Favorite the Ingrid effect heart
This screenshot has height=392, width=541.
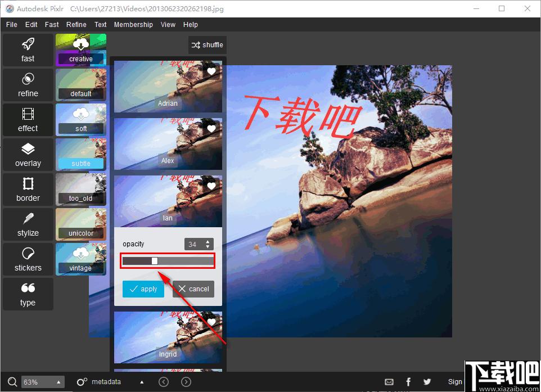point(211,322)
